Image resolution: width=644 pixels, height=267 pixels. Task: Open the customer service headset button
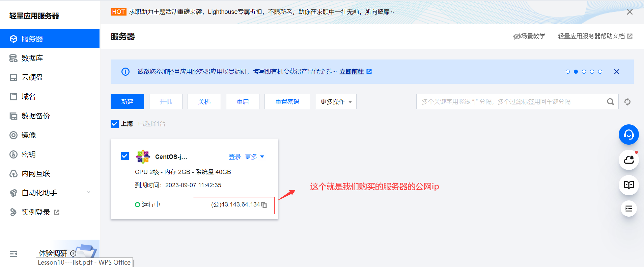coord(629,135)
